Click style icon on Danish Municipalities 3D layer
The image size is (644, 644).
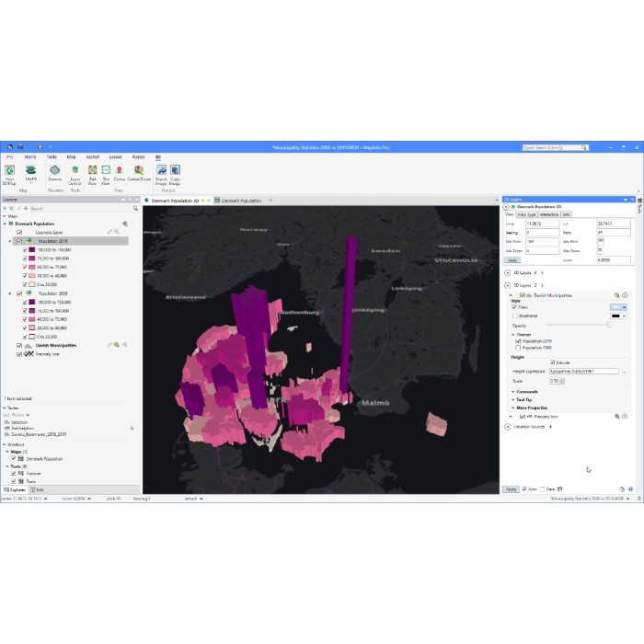tap(616, 295)
